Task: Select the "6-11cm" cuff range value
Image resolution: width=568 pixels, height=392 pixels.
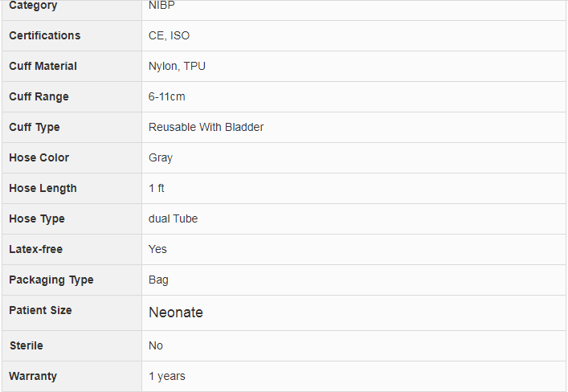Action: tap(167, 96)
